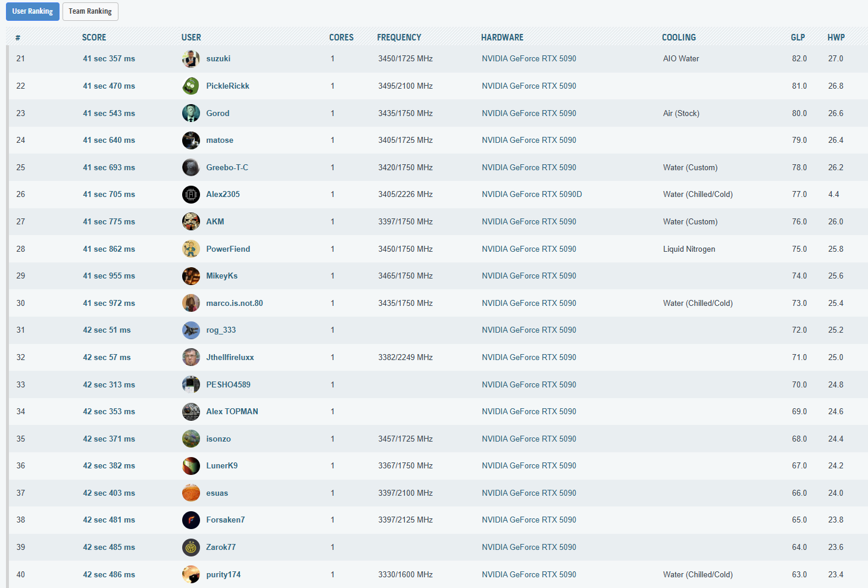Open marco.is.not.80's profile link
Screen dimensions: 868x588
coord(234,303)
